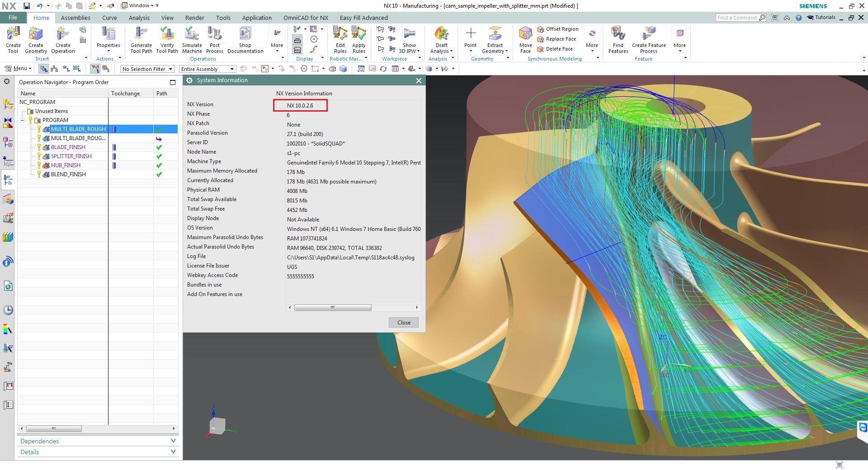Image resolution: width=868 pixels, height=470 pixels.
Task: Click the Server ID value text
Action: [x=316, y=144]
